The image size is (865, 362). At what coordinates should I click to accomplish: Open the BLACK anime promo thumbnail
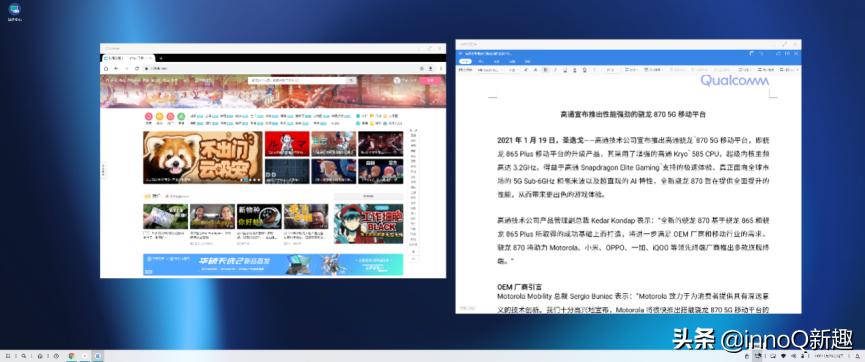pos(369,224)
